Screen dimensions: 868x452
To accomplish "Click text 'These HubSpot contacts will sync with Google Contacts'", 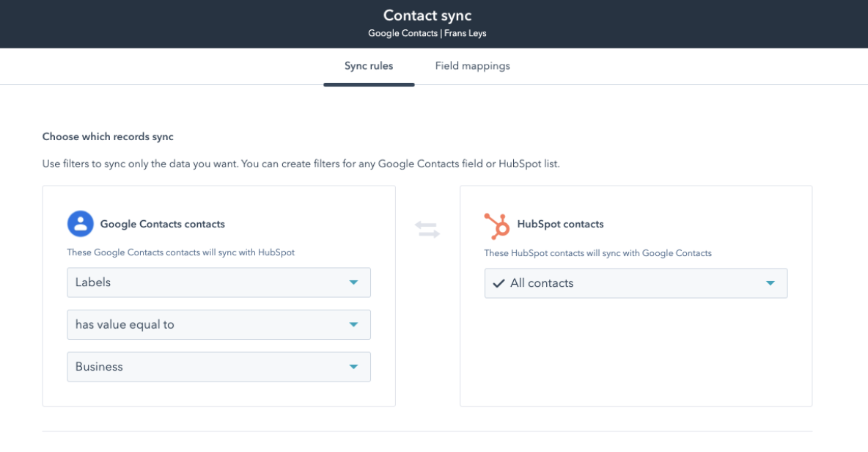I will (598, 253).
